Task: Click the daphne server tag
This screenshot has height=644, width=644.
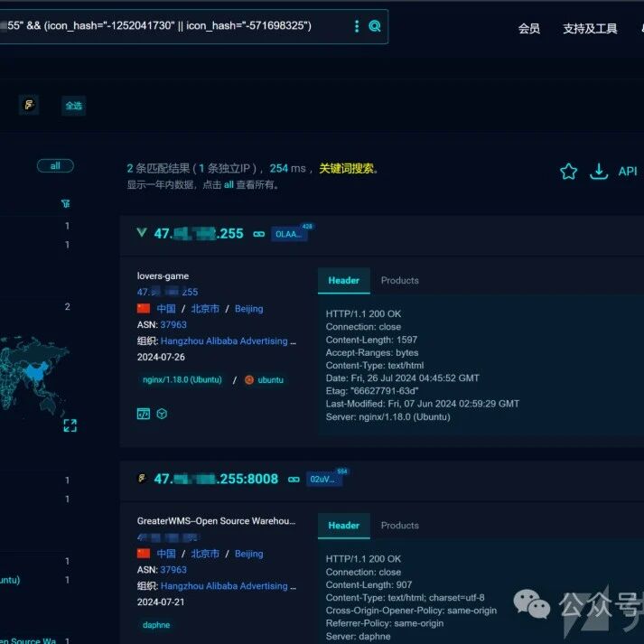Action: (x=156, y=625)
